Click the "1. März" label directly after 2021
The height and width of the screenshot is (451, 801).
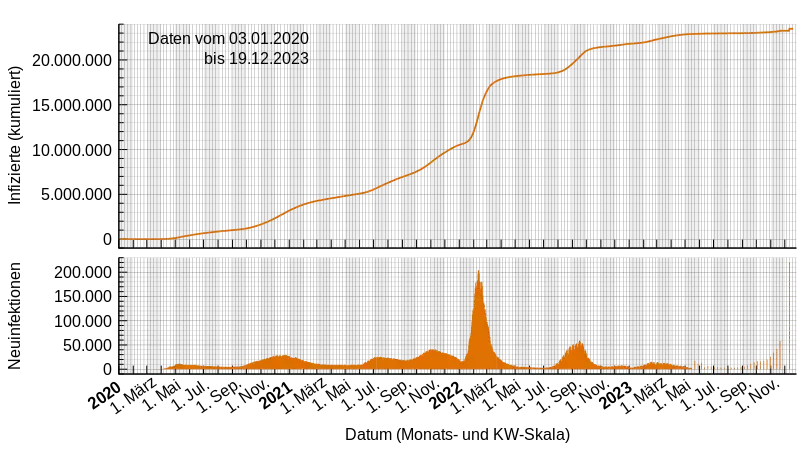pyautogui.click(x=304, y=396)
